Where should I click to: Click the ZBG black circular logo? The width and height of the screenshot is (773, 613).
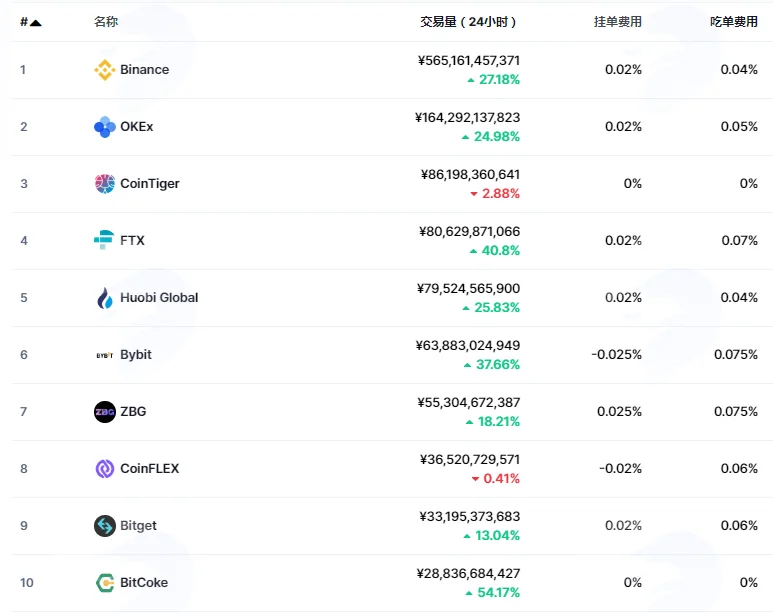pos(105,412)
